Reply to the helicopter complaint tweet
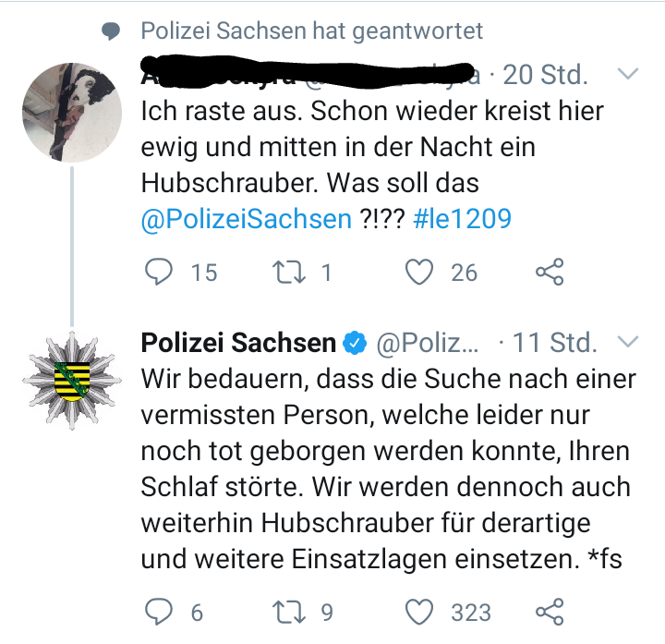 click(161, 272)
